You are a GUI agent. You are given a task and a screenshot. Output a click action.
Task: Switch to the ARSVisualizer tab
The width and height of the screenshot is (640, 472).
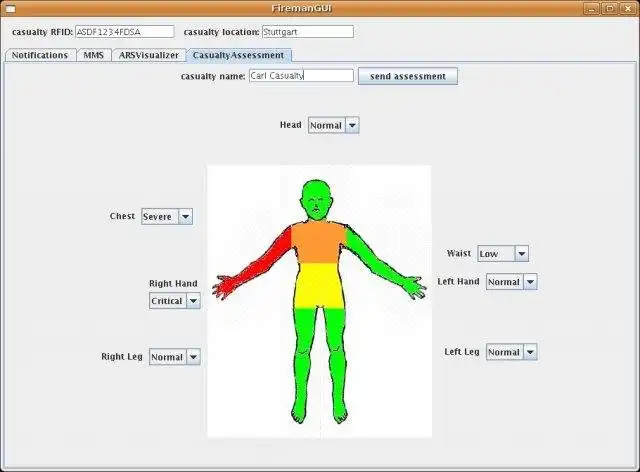click(x=149, y=55)
